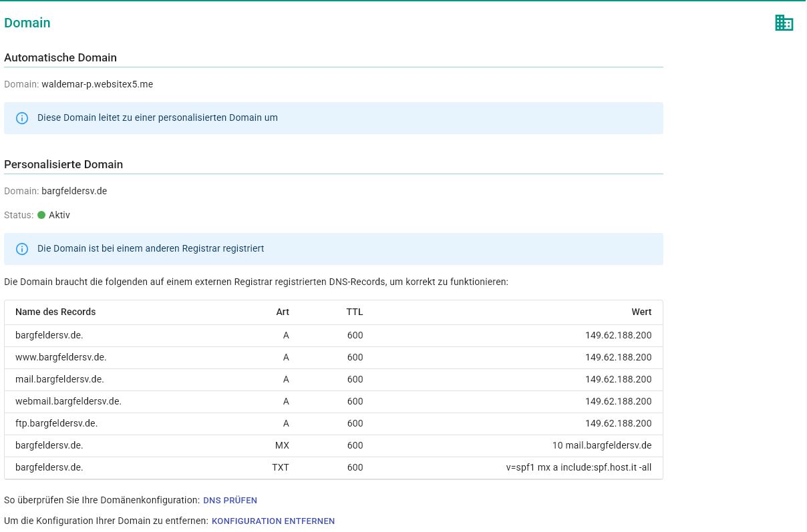807x532 pixels.
Task: Click ftp.bargfeldersv.de. record name
Action: pos(56,423)
